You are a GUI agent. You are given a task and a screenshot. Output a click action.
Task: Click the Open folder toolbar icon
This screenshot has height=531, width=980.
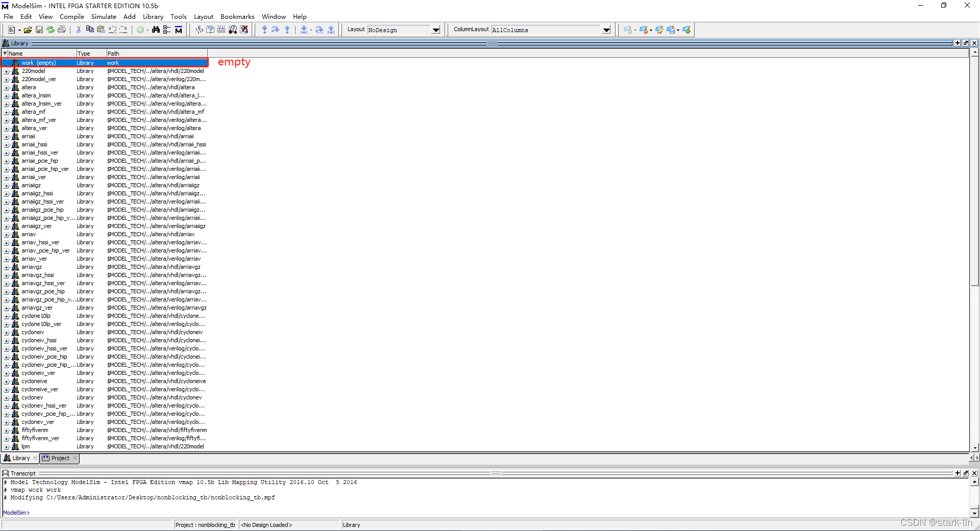[28, 30]
